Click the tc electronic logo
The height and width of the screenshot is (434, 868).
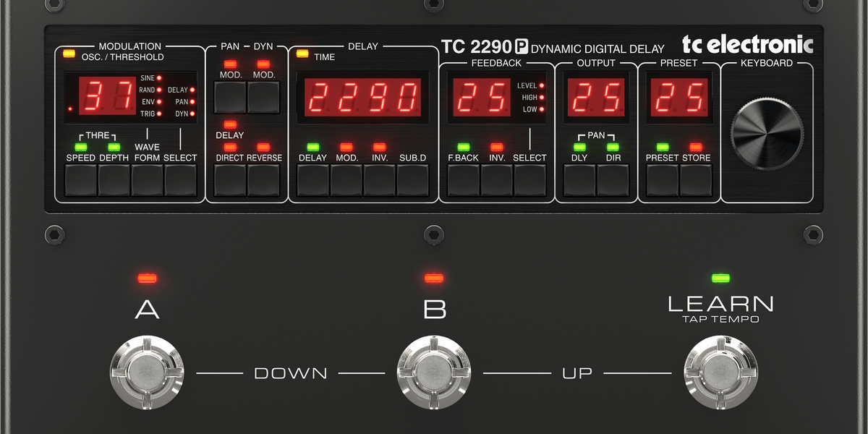coord(748,45)
